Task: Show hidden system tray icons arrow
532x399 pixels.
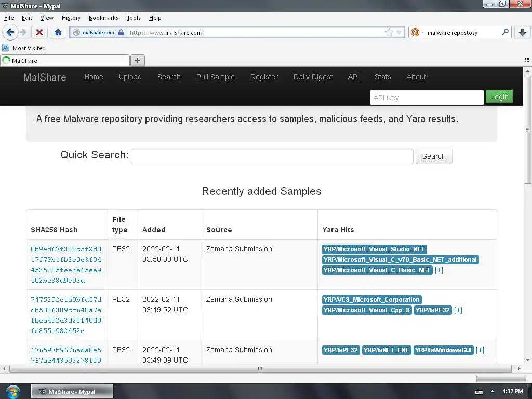Action: point(492,392)
